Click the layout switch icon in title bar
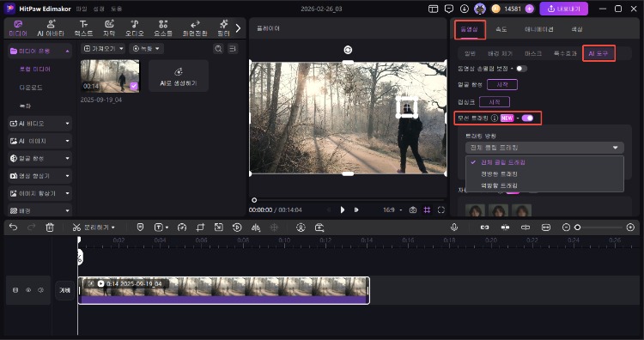644x340 pixels. point(433,9)
